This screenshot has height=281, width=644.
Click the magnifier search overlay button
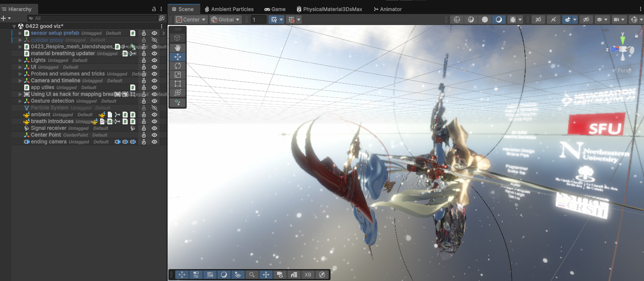click(252, 275)
